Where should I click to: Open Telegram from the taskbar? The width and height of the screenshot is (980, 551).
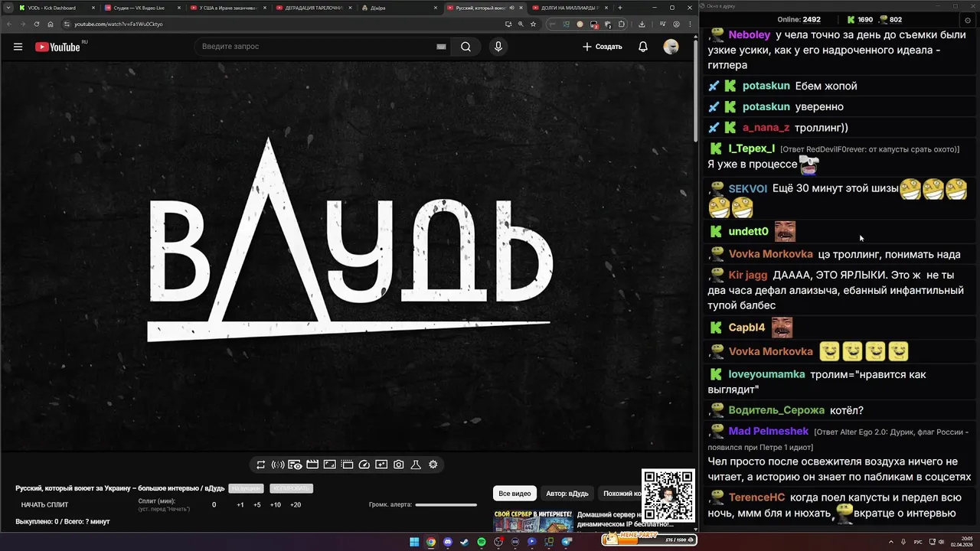[567, 542]
